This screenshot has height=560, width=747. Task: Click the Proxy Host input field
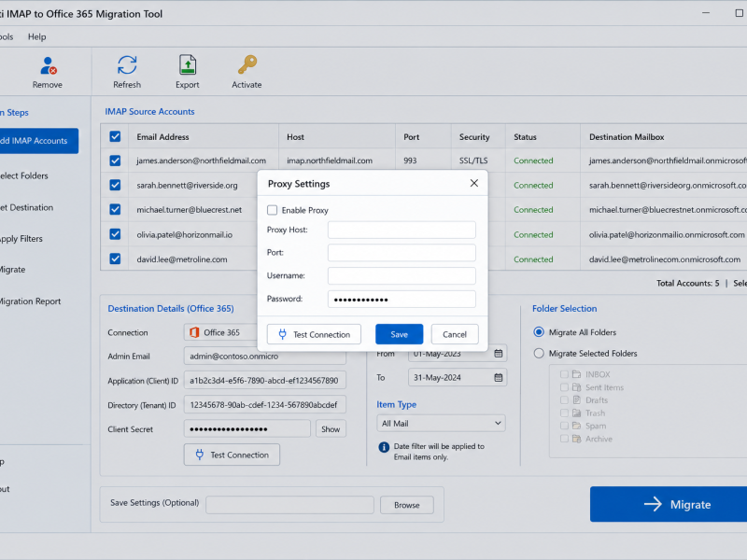coord(402,230)
